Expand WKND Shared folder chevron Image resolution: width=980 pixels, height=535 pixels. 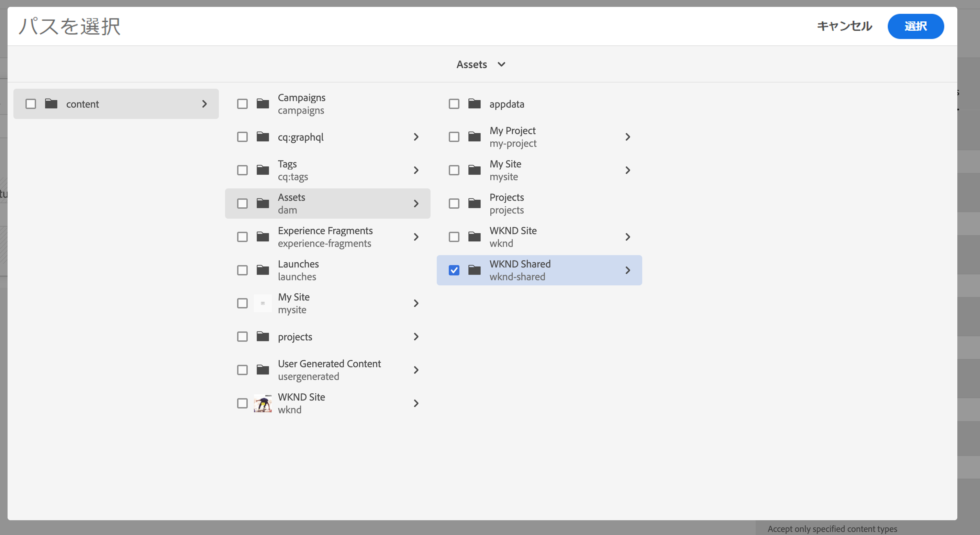point(628,270)
